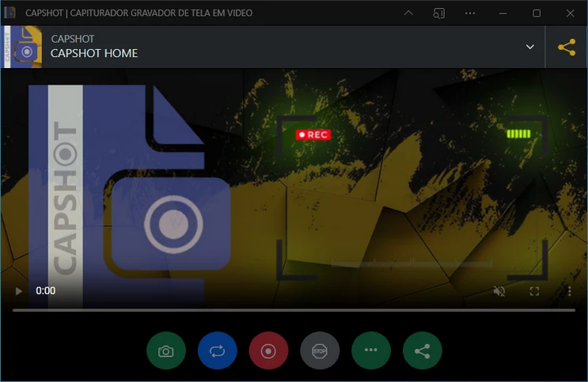Play the video preview
The image size is (588, 382).
[19, 291]
